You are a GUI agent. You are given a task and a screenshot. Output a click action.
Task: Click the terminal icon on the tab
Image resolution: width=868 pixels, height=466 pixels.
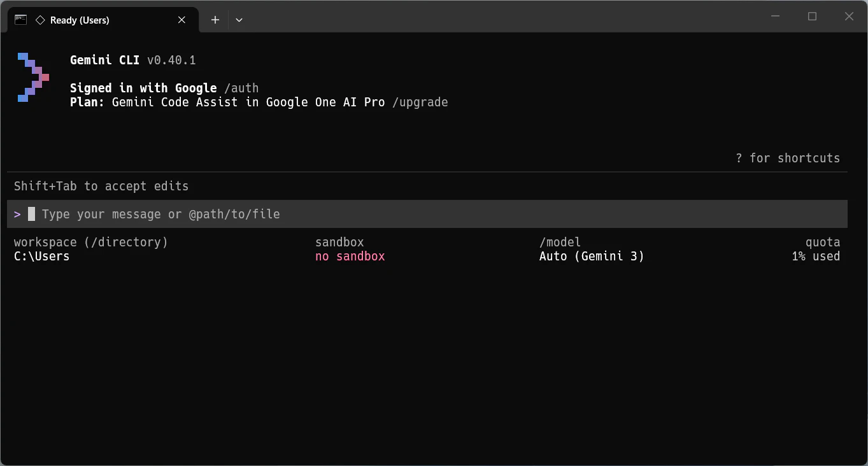point(20,20)
